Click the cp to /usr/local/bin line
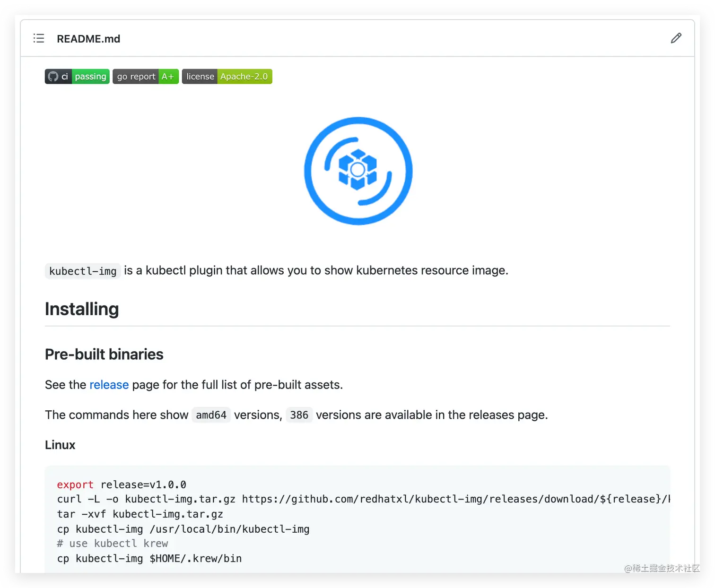The image size is (715, 588). pos(183,529)
